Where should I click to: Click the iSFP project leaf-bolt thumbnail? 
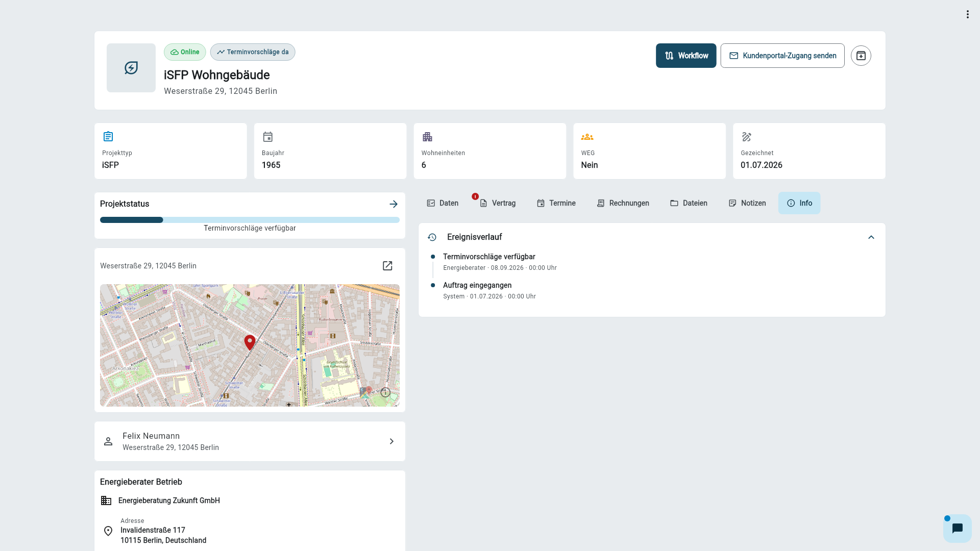131,68
